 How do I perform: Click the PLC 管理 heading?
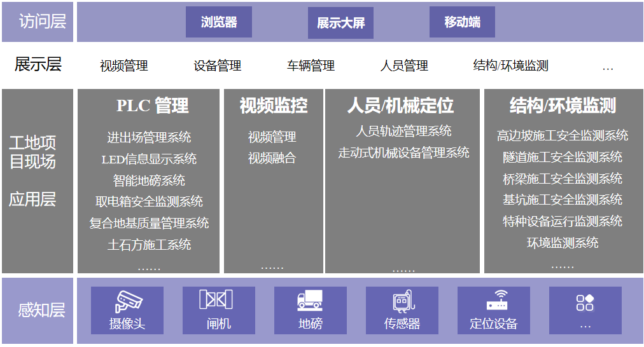[x=152, y=106]
